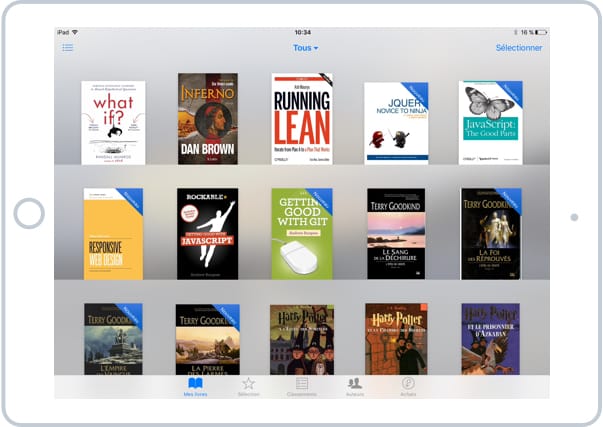Tap the Sélectionner button

tap(518, 47)
